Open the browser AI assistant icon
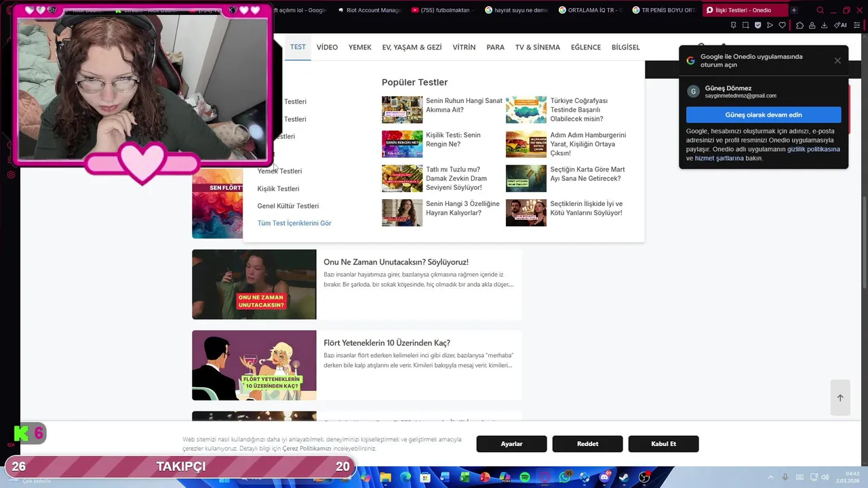Screen dimensions: 868x488 (840, 25)
